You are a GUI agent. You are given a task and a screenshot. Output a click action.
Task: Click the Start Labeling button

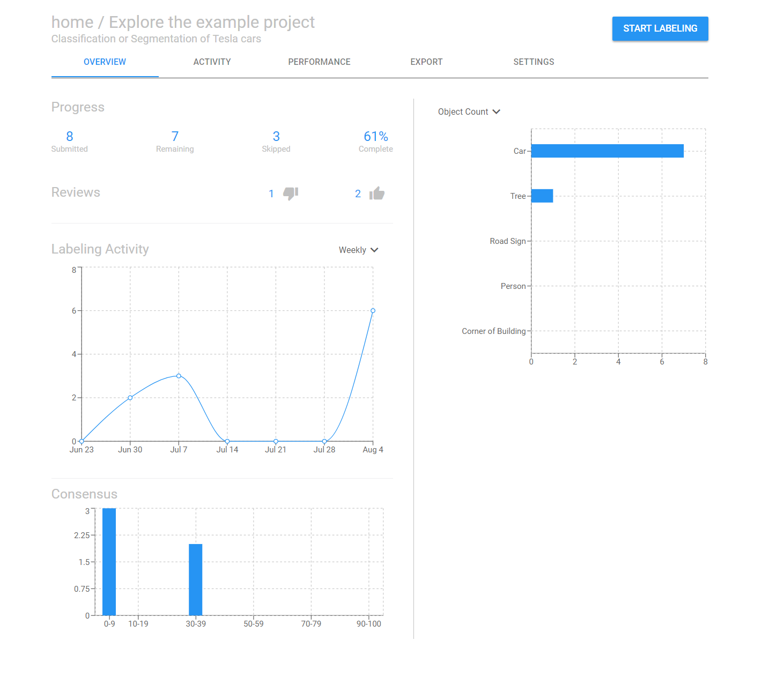[x=660, y=28]
